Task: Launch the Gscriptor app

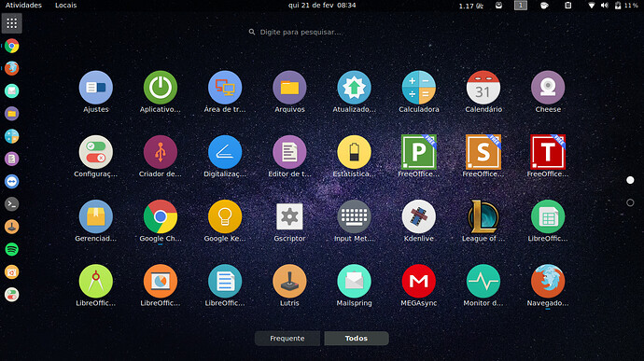Action: coord(289,216)
